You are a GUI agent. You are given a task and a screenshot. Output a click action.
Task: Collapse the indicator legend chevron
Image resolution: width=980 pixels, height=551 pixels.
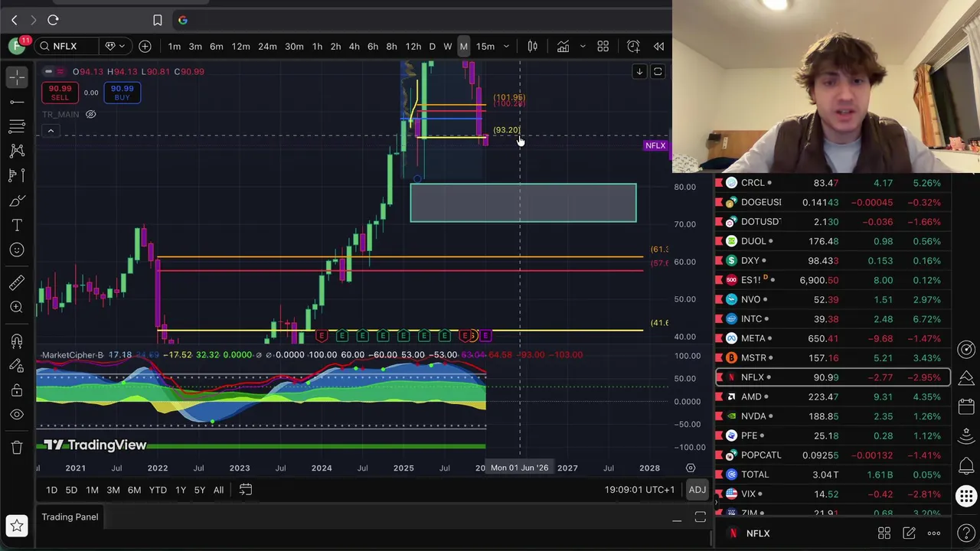pyautogui.click(x=51, y=132)
